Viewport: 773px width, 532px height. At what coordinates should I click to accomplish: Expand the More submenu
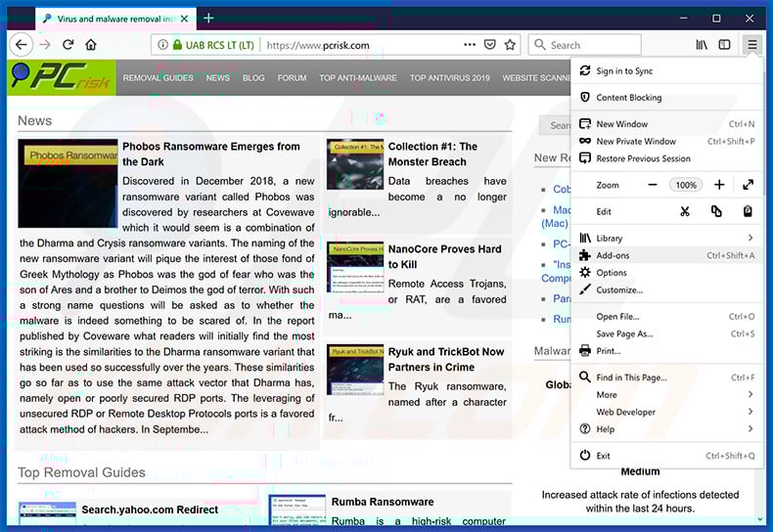click(667, 394)
